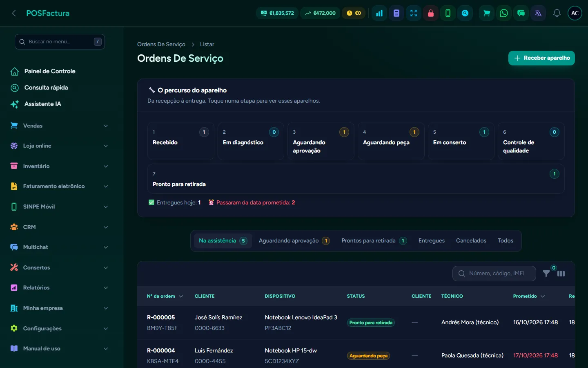Expand the Vendas menu
Image resolution: width=588 pixels, height=368 pixels.
59,126
